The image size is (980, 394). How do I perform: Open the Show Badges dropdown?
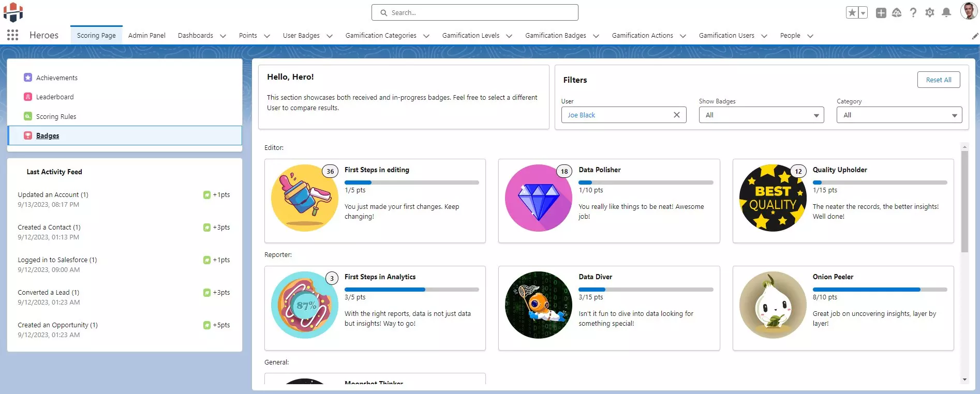click(x=761, y=115)
